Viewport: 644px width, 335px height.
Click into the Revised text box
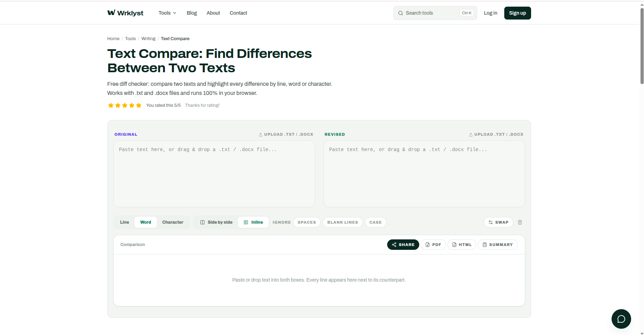click(424, 174)
